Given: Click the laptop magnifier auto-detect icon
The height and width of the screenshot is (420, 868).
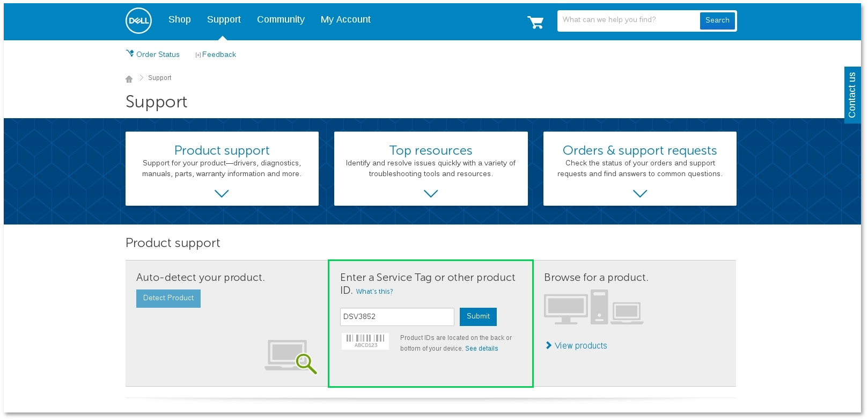Looking at the screenshot, I should (291, 356).
